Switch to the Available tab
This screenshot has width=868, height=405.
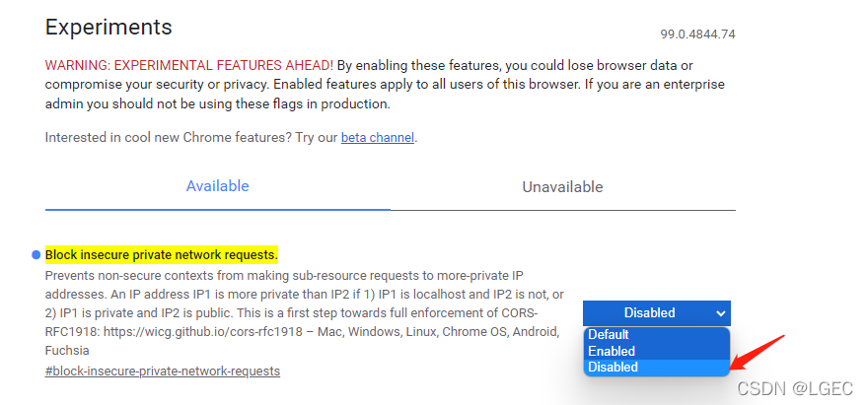(218, 186)
